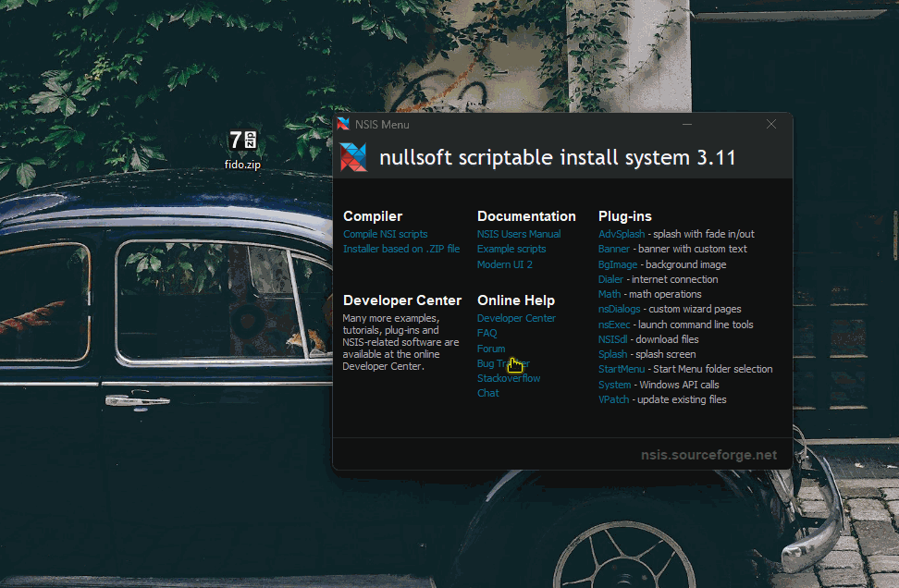Click the Developer Center section heading
This screenshot has width=899, height=588.
402,300
